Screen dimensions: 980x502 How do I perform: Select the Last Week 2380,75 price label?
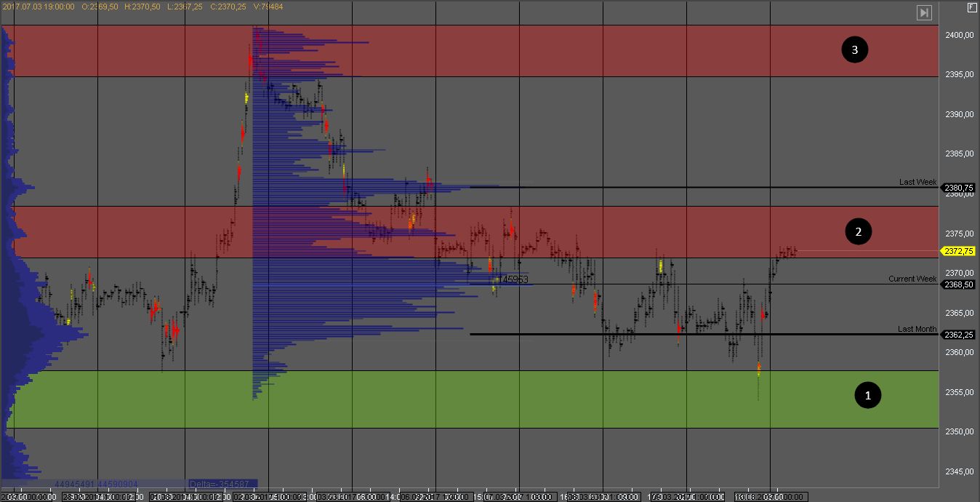(960, 188)
